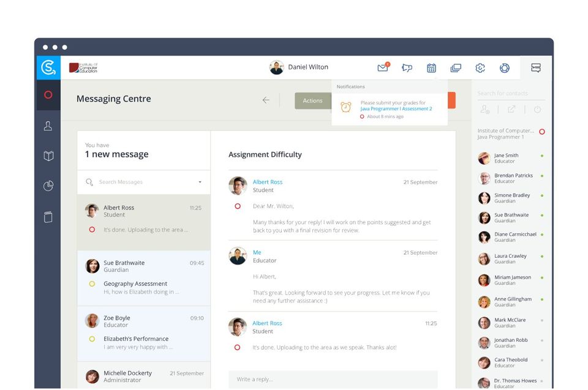Click the red circle beside Institute of Computer
This screenshot has width=588, height=390.
[x=542, y=132]
